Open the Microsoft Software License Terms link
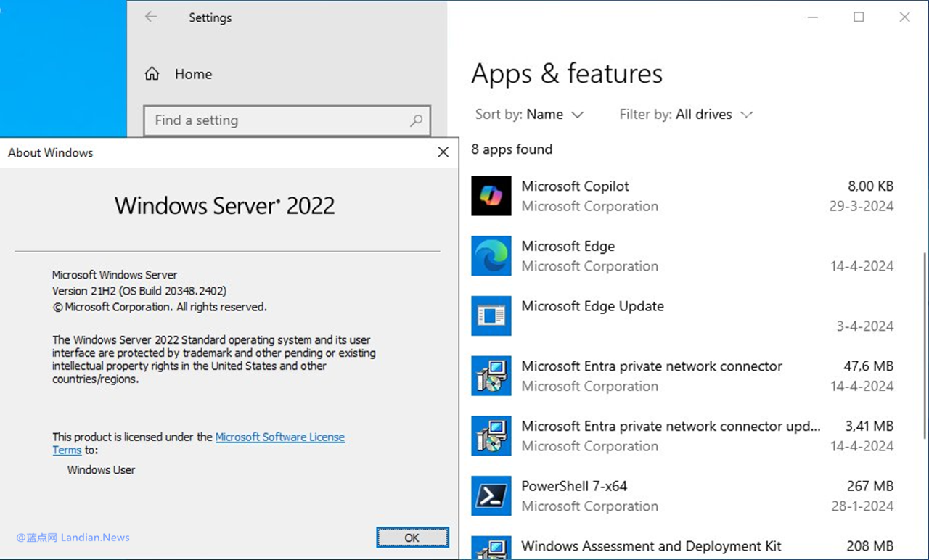Viewport: 929px width, 560px height. click(280, 437)
